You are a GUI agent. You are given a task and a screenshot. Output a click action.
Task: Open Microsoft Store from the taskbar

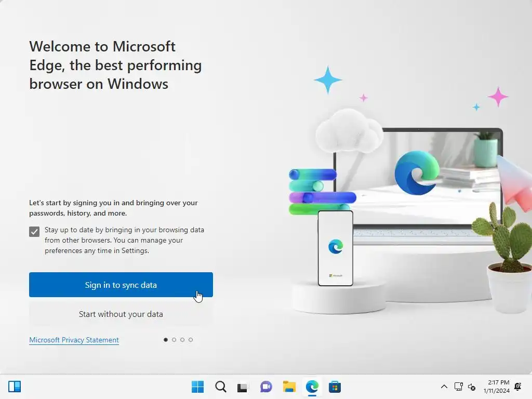click(x=335, y=387)
